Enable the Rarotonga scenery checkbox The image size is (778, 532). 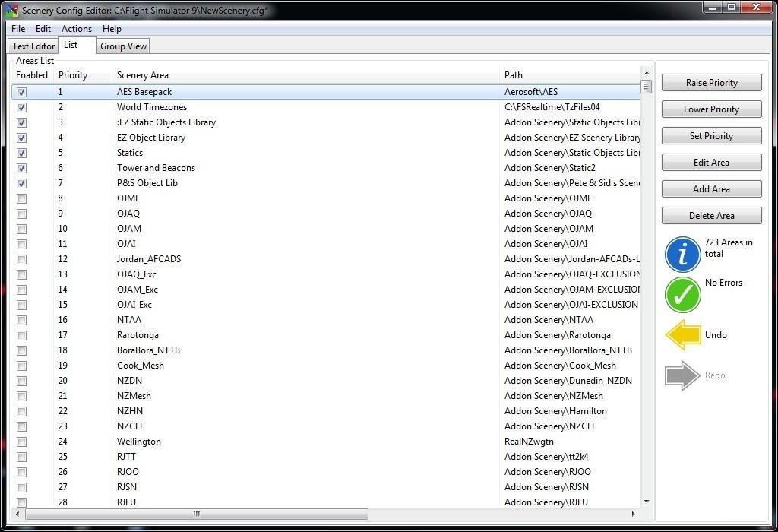(21, 335)
